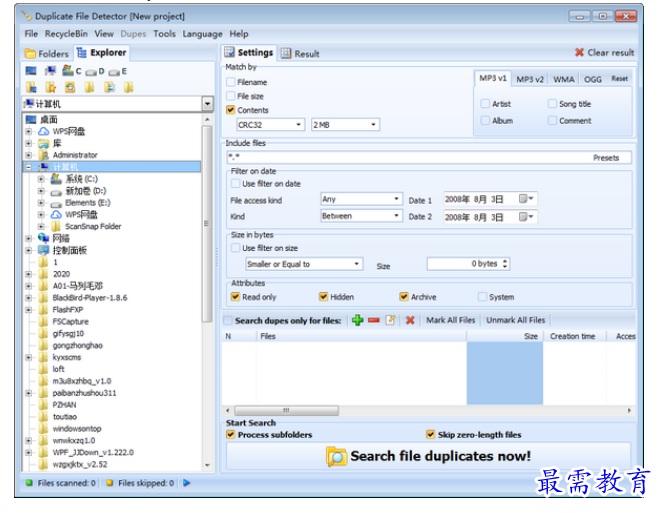Click the ScanSnap Folder icon
The width and height of the screenshot is (659, 513).
point(55,226)
